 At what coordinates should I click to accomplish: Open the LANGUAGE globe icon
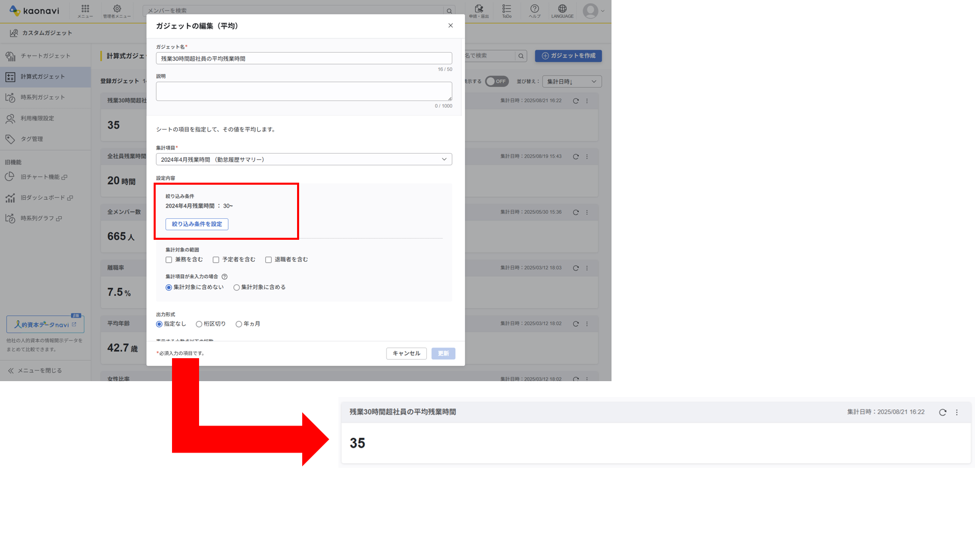tap(562, 11)
